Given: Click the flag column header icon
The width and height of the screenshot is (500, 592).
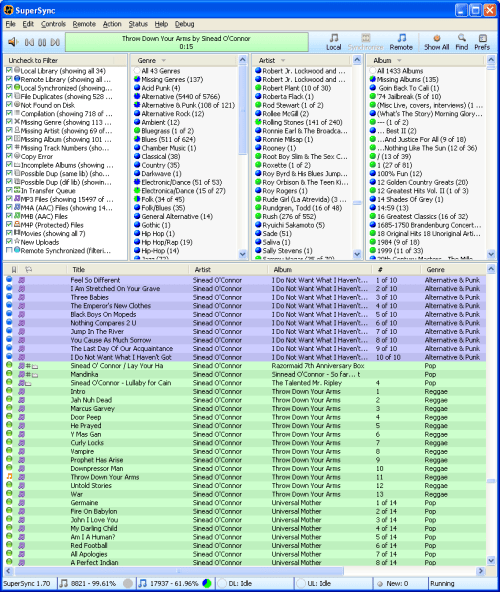Looking at the screenshot, I should point(28,270).
